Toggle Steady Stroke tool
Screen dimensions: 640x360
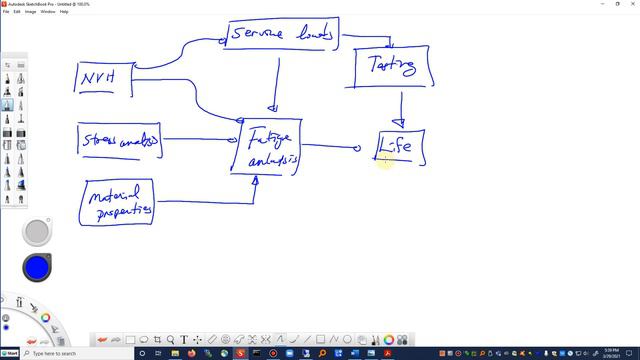[280, 340]
